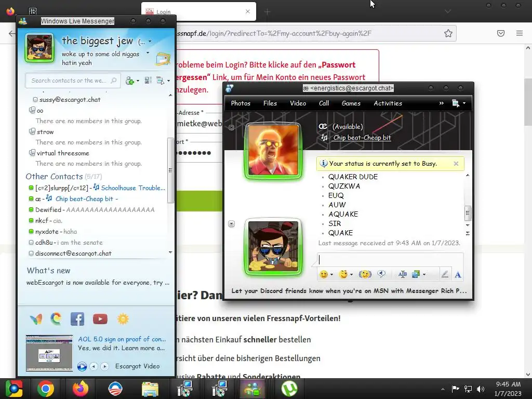Expand the 'strow' group
Screen dimensions: 532x399
32,131
